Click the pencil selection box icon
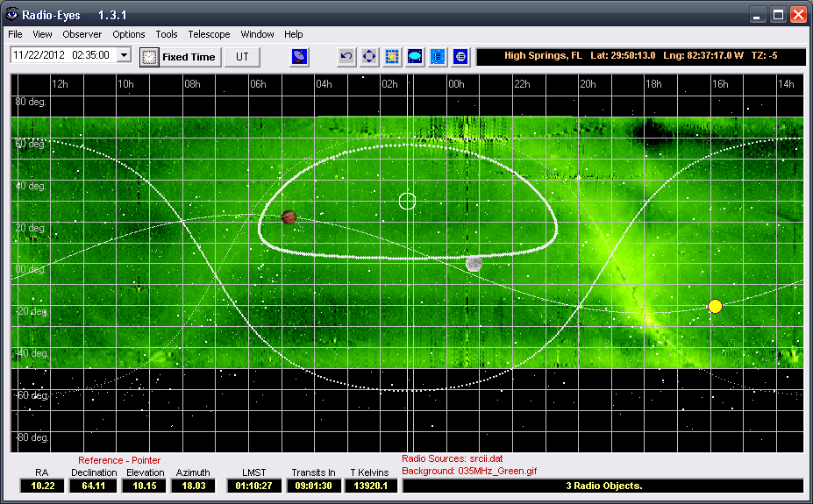The height and width of the screenshot is (504, 813). [x=393, y=57]
